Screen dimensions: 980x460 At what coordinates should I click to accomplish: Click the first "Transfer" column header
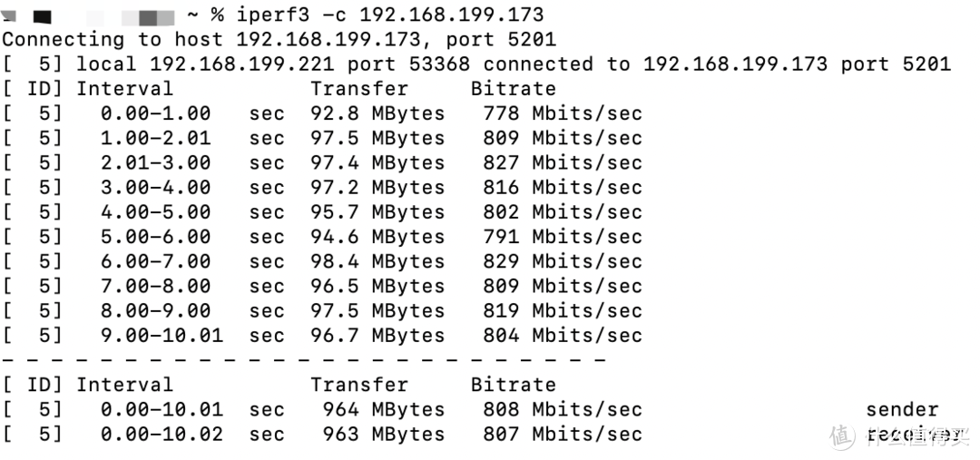[359, 89]
